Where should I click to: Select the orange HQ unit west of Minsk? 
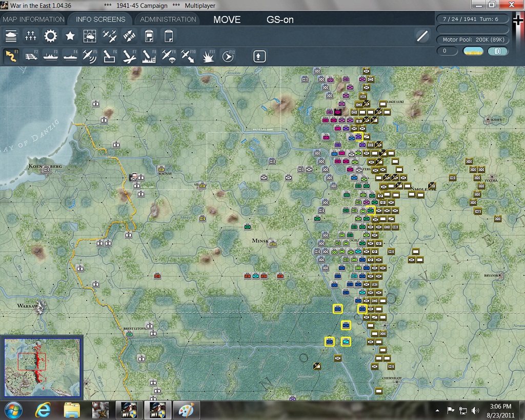coord(157,276)
